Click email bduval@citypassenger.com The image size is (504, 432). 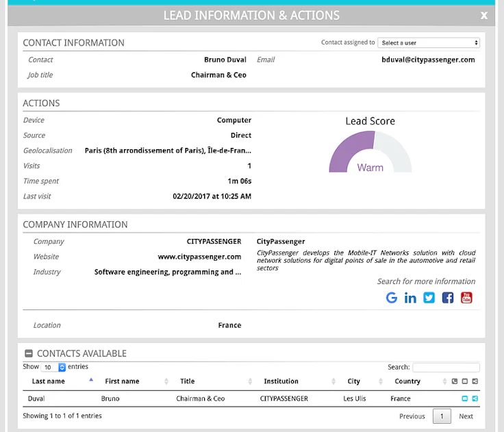[x=428, y=60]
